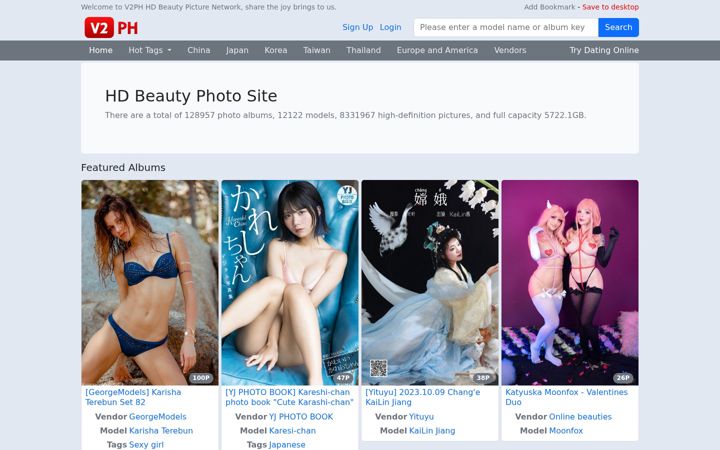Click the Featured Albums heading
Viewport: 720px width, 450px height.
point(123,168)
